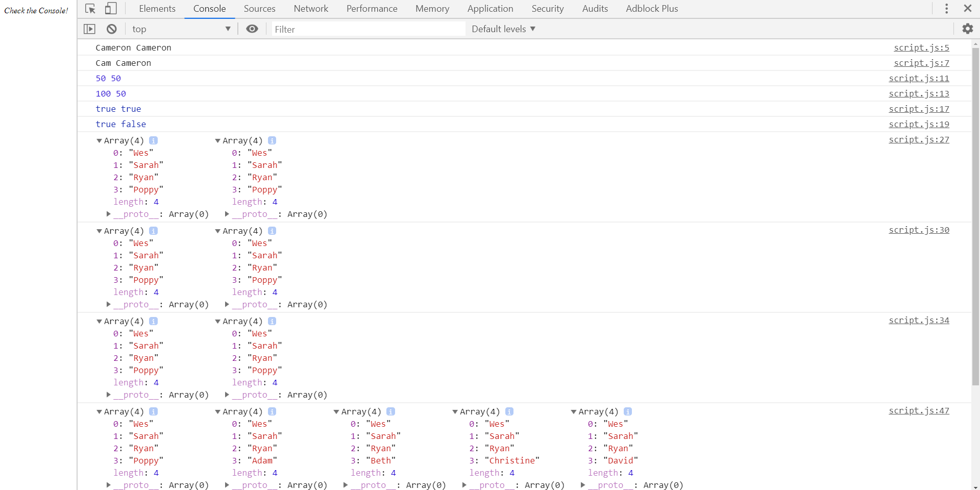
Task: Open the Adblock Plus tab
Action: (x=652, y=9)
